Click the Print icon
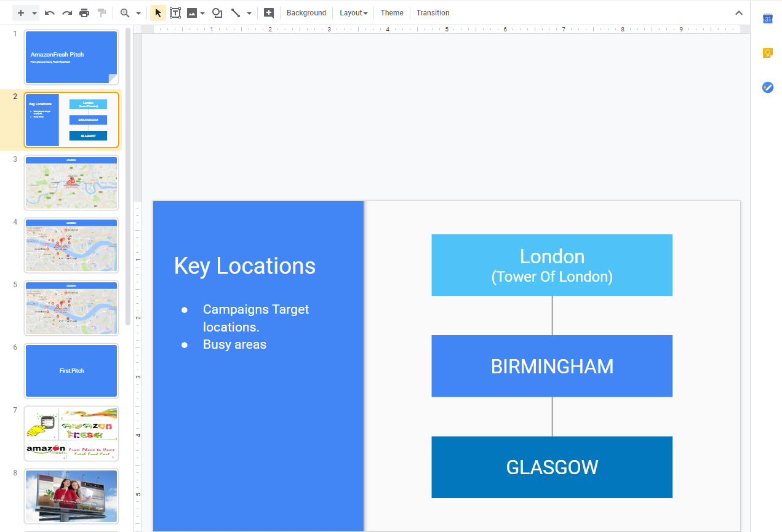The width and height of the screenshot is (782, 532). [84, 13]
